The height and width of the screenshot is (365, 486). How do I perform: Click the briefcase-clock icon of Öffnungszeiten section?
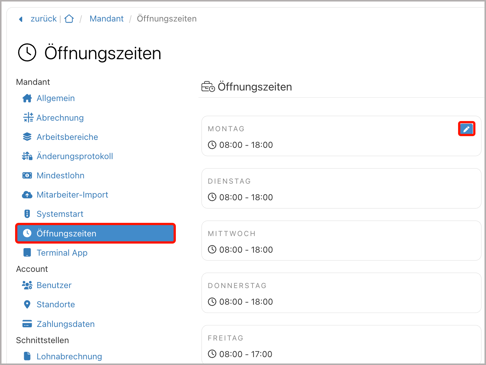click(x=208, y=87)
